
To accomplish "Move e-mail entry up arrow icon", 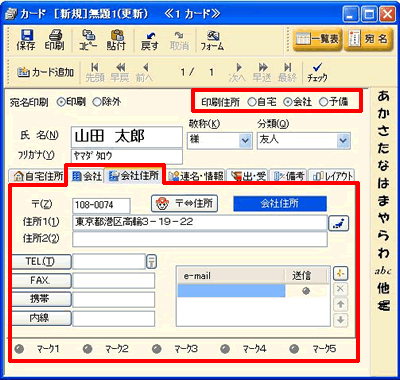I will pos(340,304).
